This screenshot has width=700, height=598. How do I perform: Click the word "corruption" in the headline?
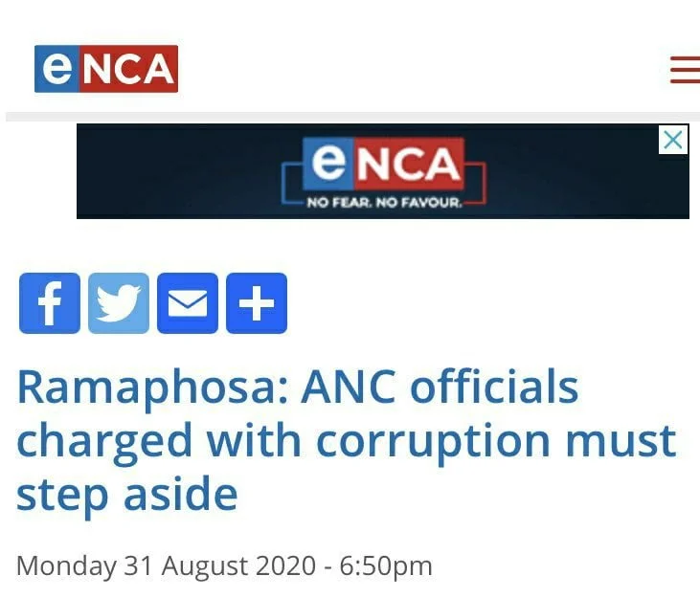point(433,441)
